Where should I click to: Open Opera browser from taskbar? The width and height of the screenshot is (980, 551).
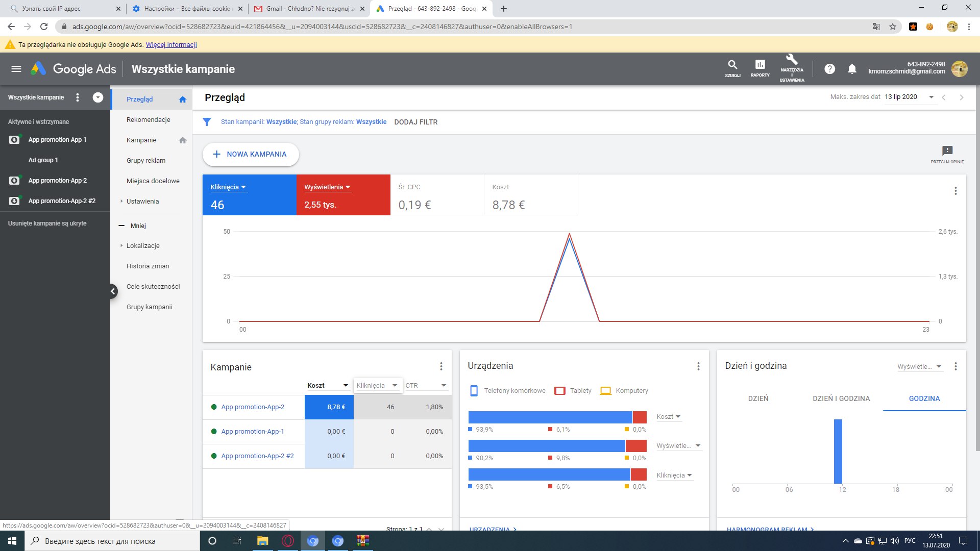[x=288, y=541]
